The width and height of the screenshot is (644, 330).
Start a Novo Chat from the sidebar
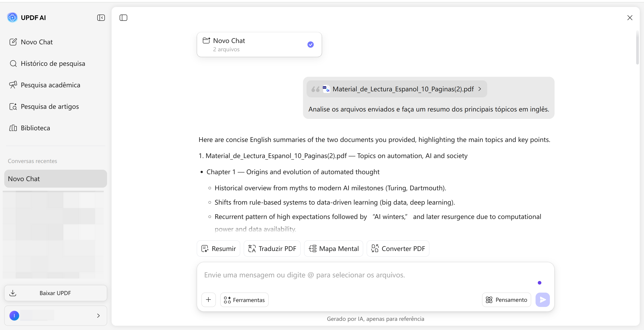point(31,42)
